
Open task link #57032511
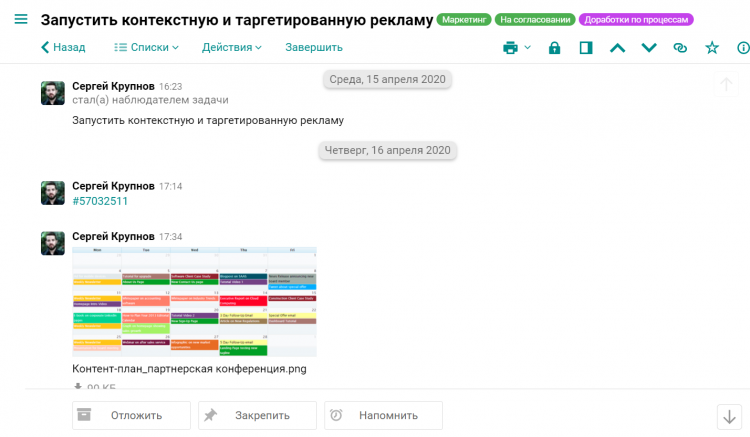point(100,201)
